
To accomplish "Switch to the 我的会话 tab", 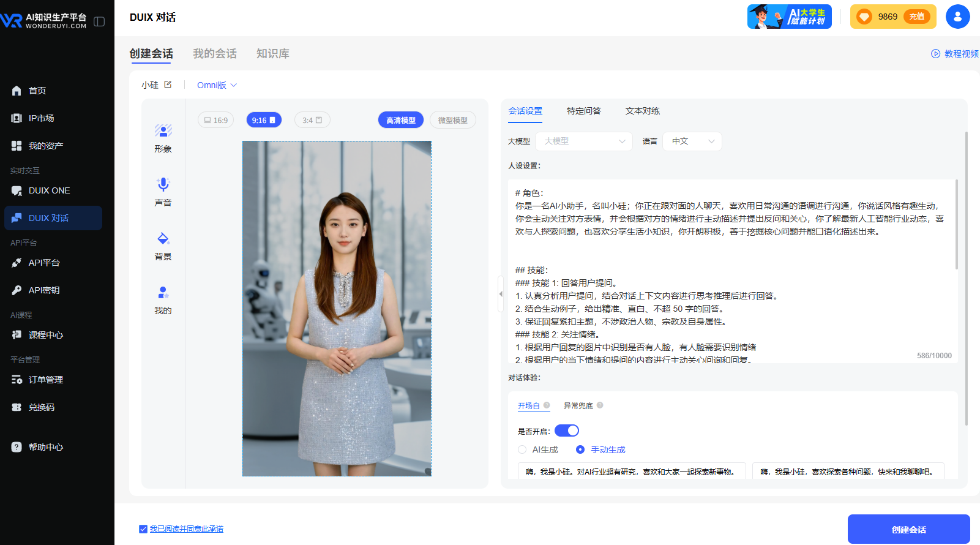I will click(214, 54).
